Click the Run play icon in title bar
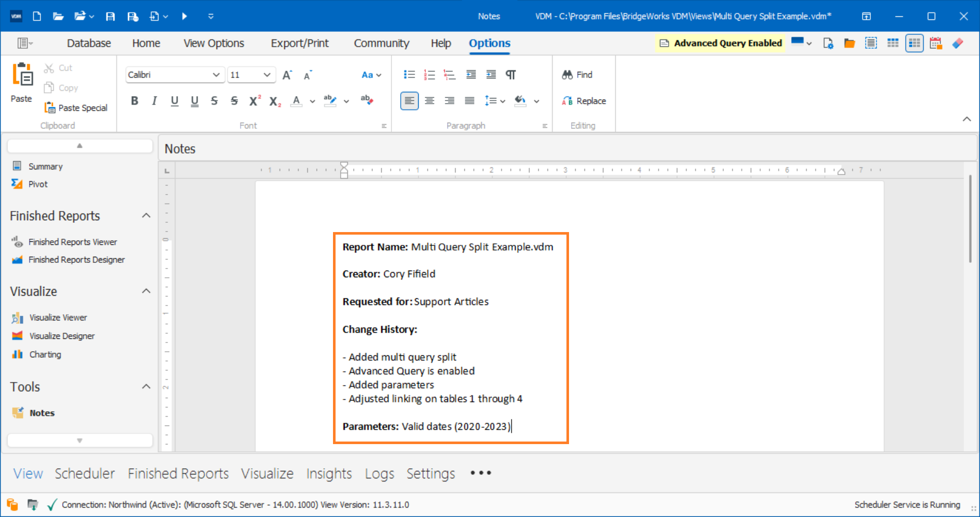 point(184,16)
